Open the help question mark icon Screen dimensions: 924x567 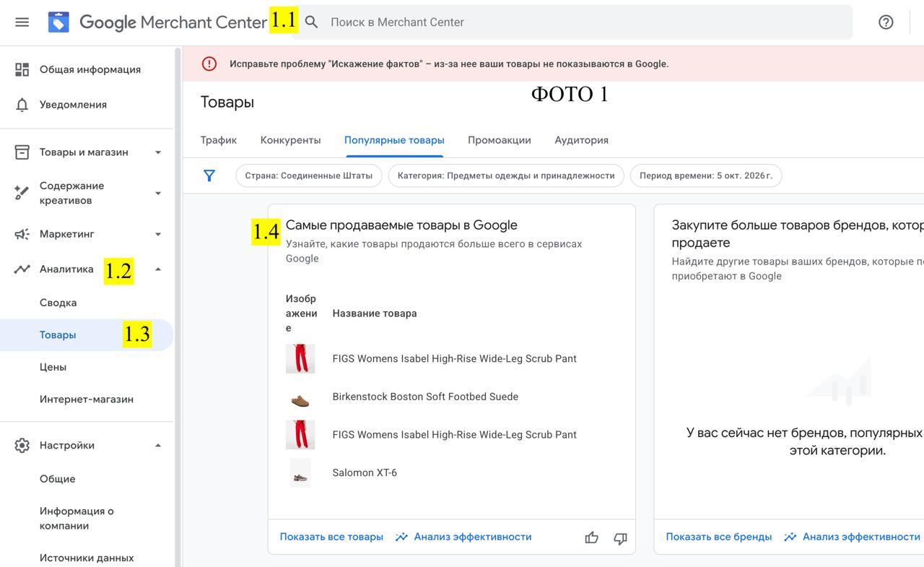click(x=886, y=22)
